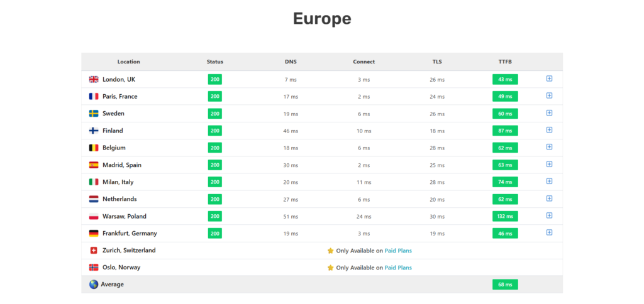The width and height of the screenshot is (644, 304).
Task: Click the Location column header
Action: click(128, 62)
